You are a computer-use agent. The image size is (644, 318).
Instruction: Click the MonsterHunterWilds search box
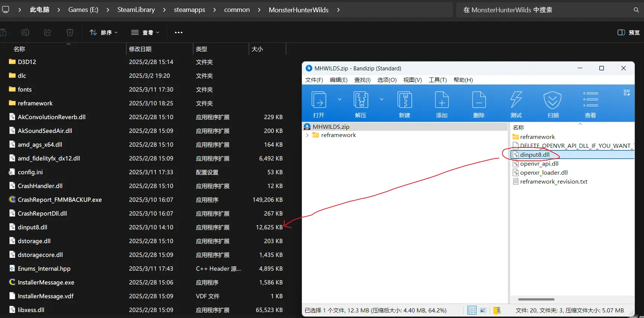pyautogui.click(x=547, y=10)
